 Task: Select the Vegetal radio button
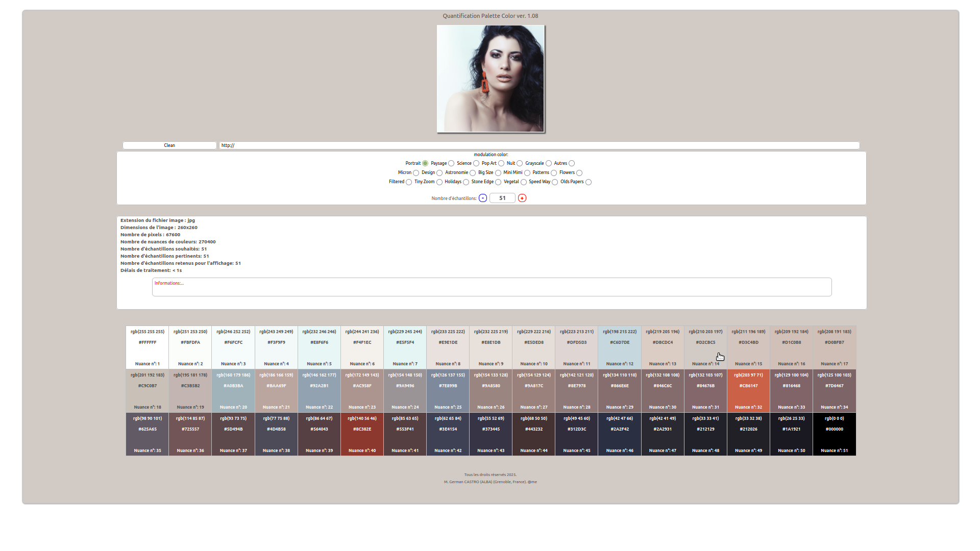[524, 182]
